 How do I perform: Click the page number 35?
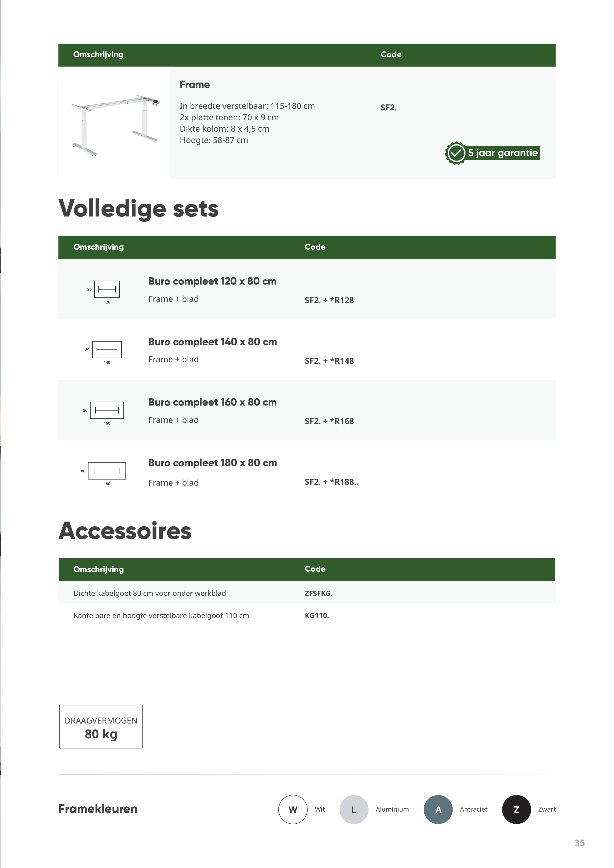tap(579, 843)
